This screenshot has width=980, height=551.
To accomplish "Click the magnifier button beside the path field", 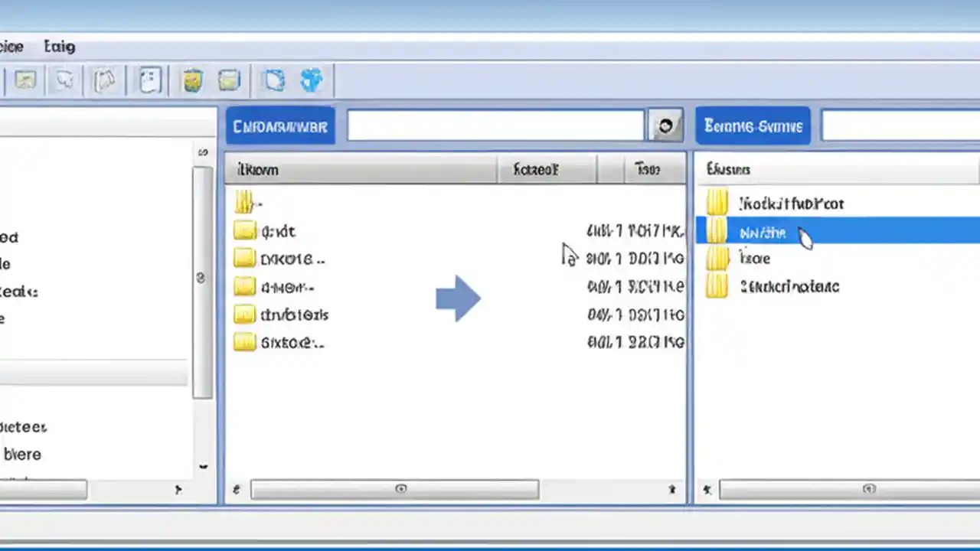I will pos(665,126).
